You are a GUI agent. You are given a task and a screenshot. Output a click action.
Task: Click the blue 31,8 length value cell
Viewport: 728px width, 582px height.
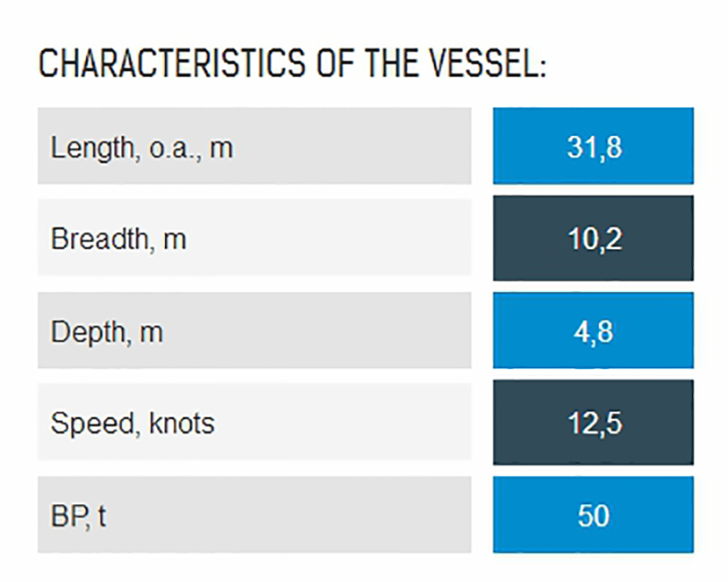tap(594, 146)
